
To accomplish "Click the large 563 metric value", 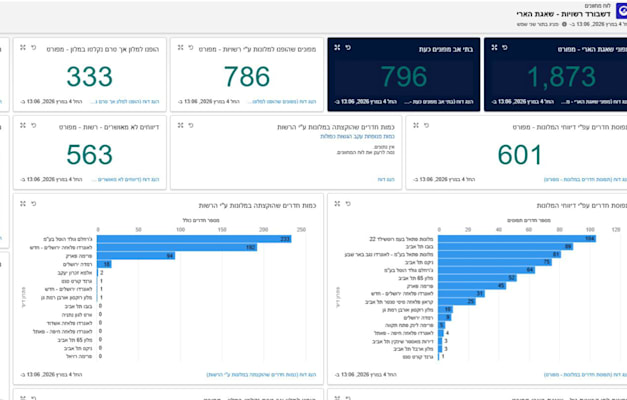I will pyautogui.click(x=90, y=154).
